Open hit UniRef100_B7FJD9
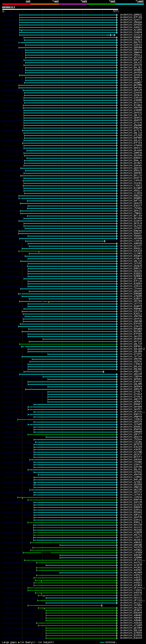The width and height of the screenshot is (146, 644). [131, 17]
